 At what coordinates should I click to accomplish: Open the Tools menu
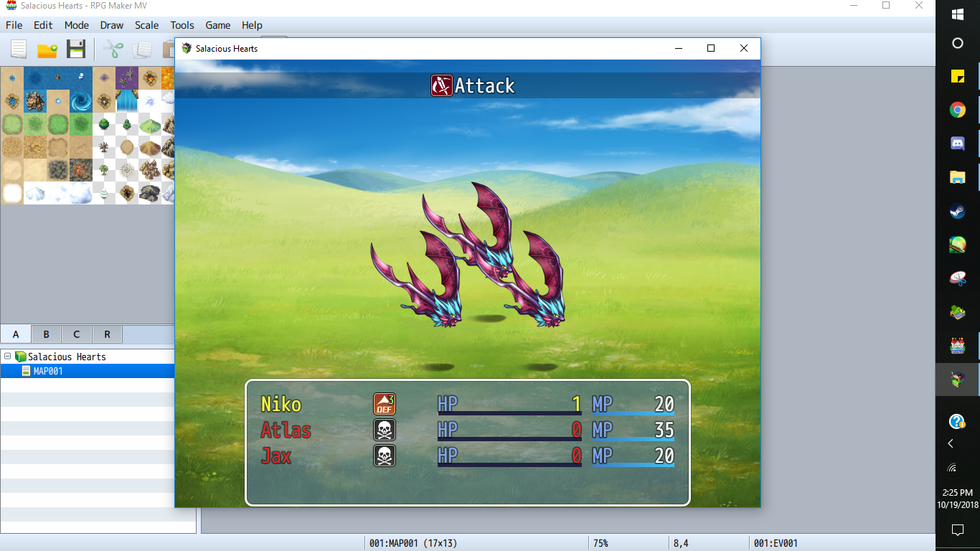point(182,25)
